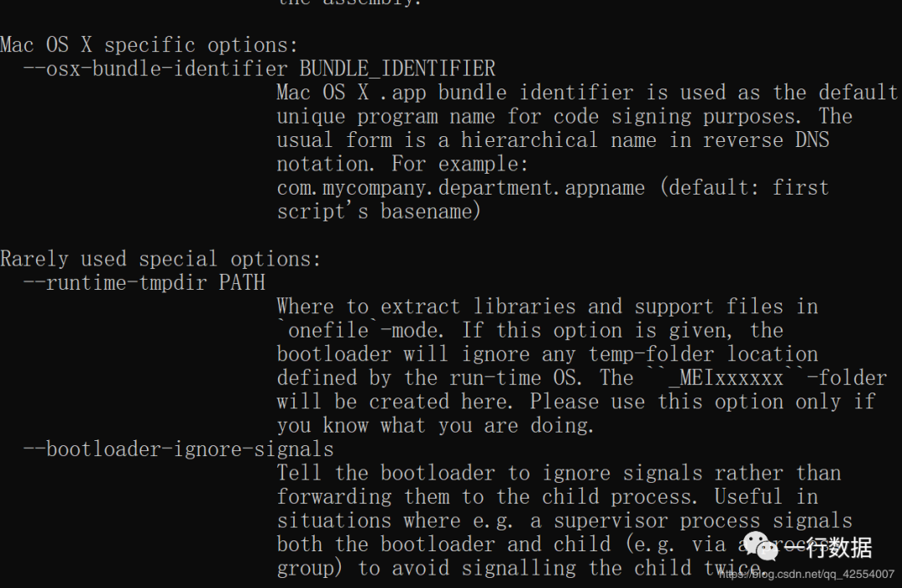This screenshot has height=588, width=902.
Task: Click the --bootloader-ignore-signals option name
Action: [x=179, y=449]
